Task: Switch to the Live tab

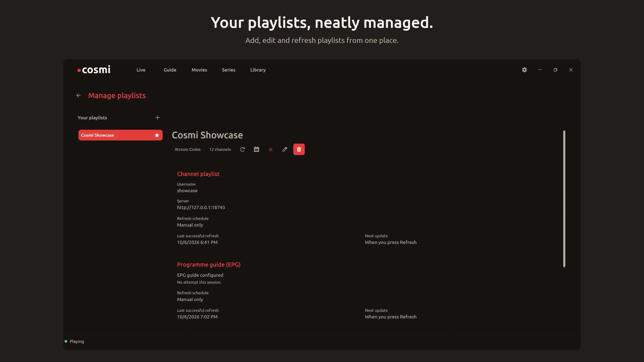Action: point(141,70)
